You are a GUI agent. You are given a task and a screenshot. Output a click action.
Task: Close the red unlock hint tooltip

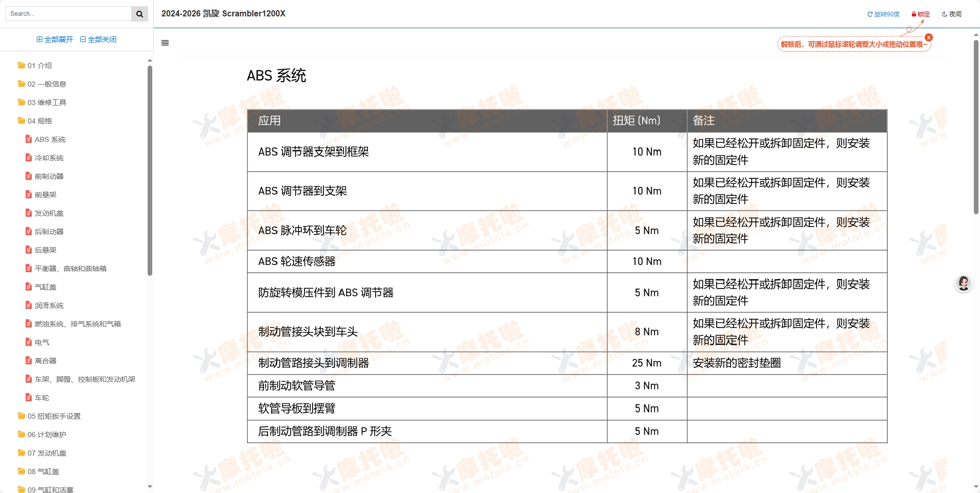pos(929,37)
